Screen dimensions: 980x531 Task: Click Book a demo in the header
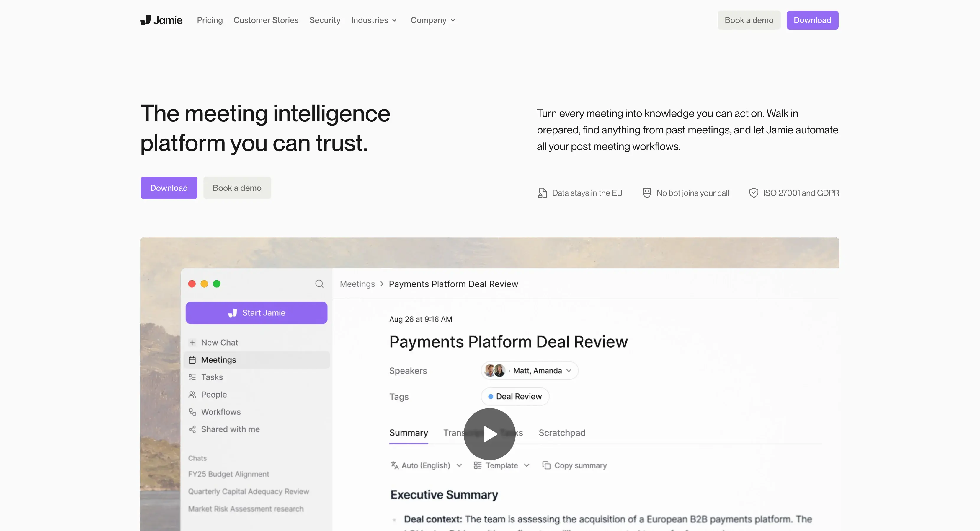coord(749,20)
